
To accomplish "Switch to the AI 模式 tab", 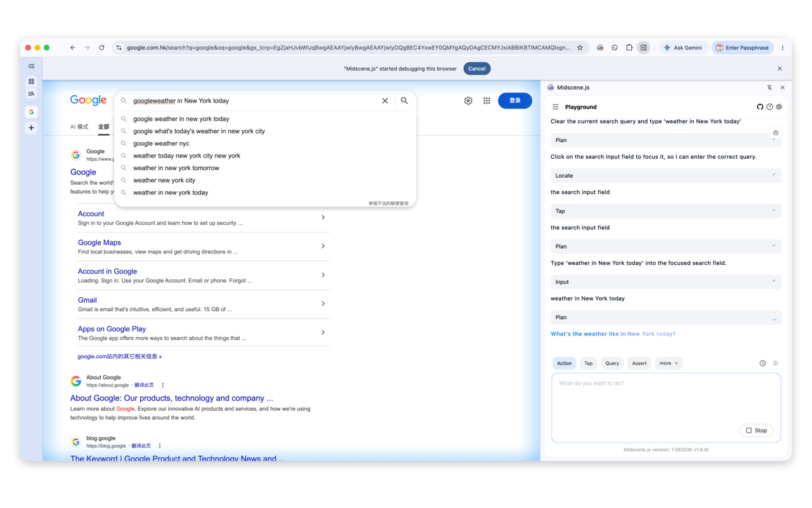I will coord(79,127).
